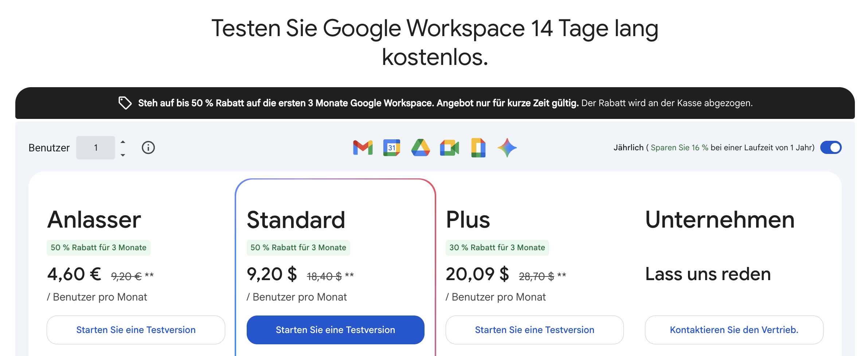The image size is (868, 356).
Task: Click the Gemini spark icon
Action: [x=508, y=147]
